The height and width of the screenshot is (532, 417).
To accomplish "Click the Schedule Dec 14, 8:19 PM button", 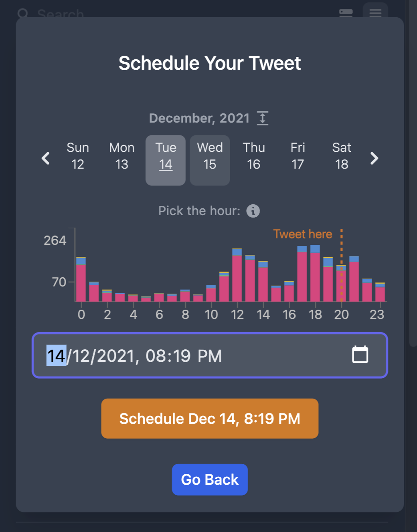I will (210, 419).
